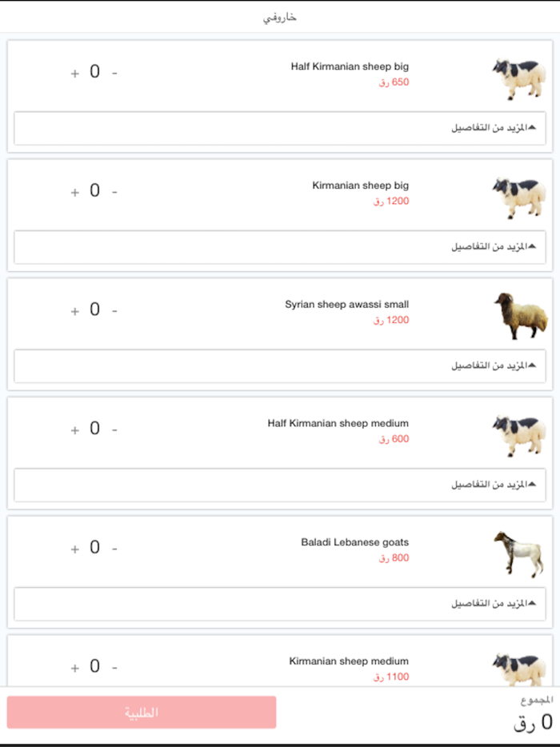Add one Baladi Lebanese goats
This screenshot has width=560, height=747.
tap(75, 550)
